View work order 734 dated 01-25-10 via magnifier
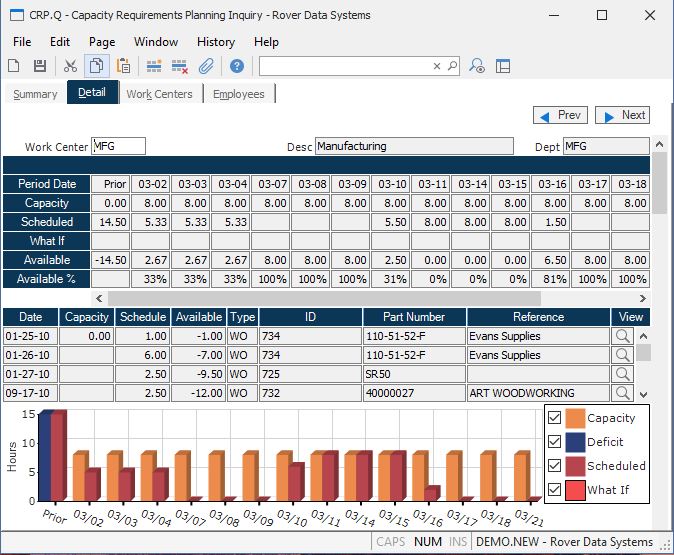Screen dimensions: 674x555 pyautogui.click(x=623, y=336)
